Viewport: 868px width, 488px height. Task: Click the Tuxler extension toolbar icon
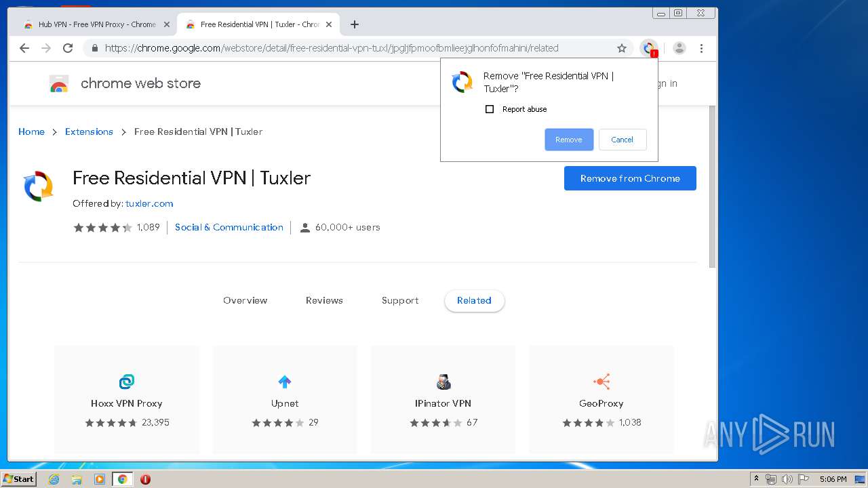tap(649, 48)
